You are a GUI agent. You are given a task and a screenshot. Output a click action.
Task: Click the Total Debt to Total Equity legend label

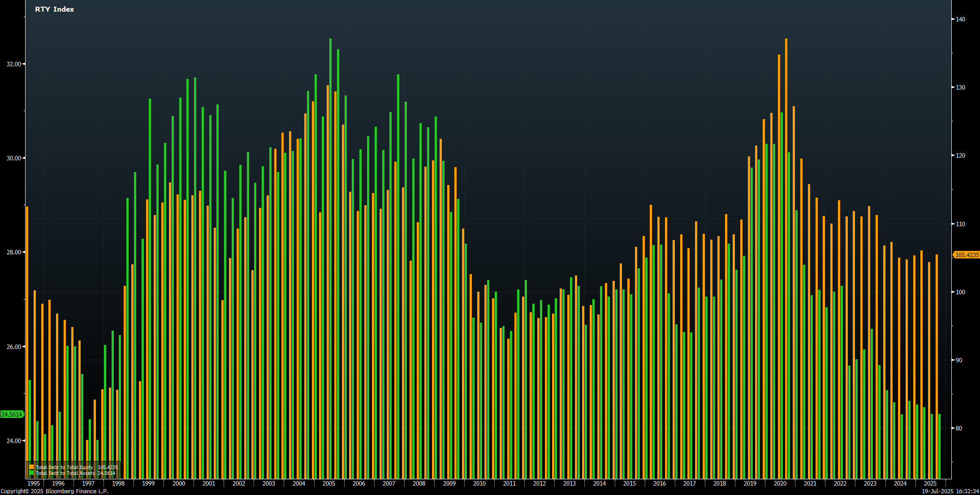pos(65,467)
